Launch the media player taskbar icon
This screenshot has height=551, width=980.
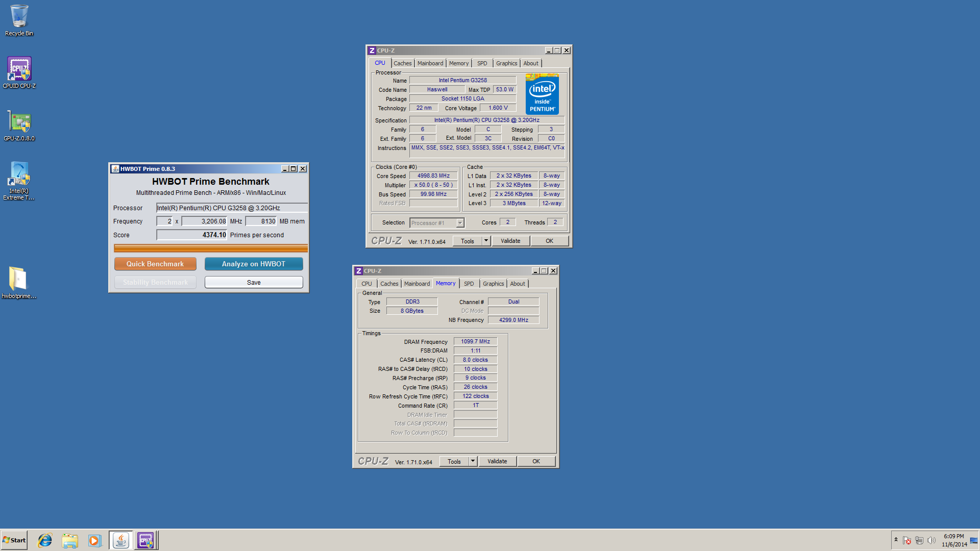tap(94, 540)
